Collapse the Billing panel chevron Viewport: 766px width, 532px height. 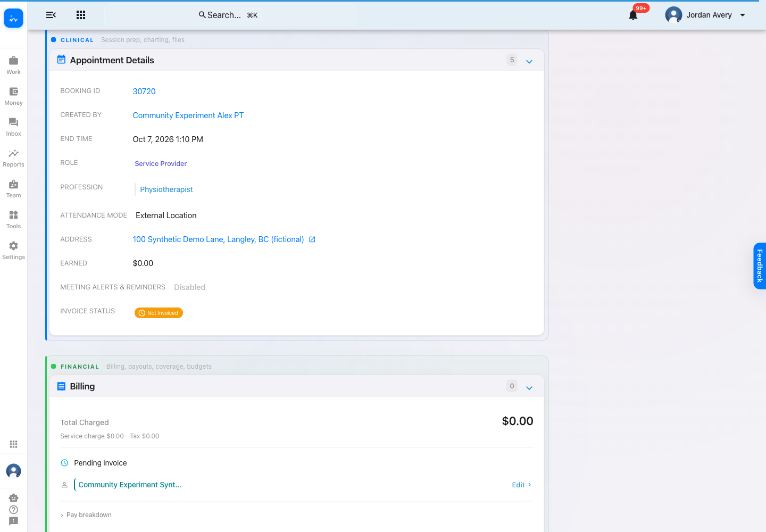coord(529,387)
